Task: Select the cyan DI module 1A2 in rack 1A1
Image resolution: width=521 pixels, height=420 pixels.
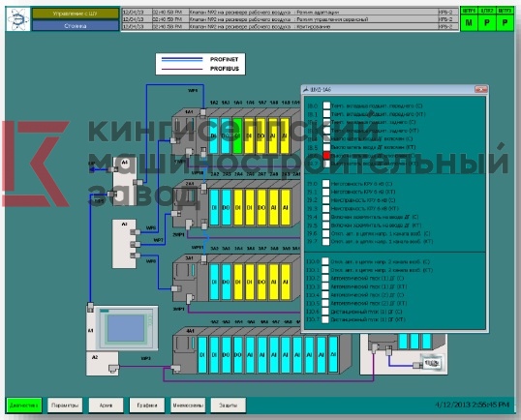Action: click(214, 135)
